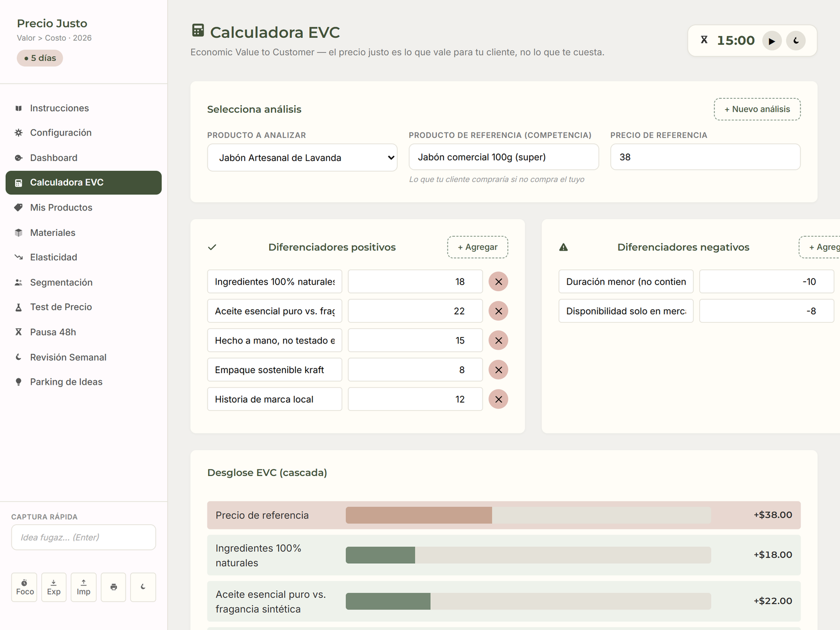Screen dimensions: 840x630
Task: Open Instrucciones in the sidebar
Action: [x=84, y=108]
